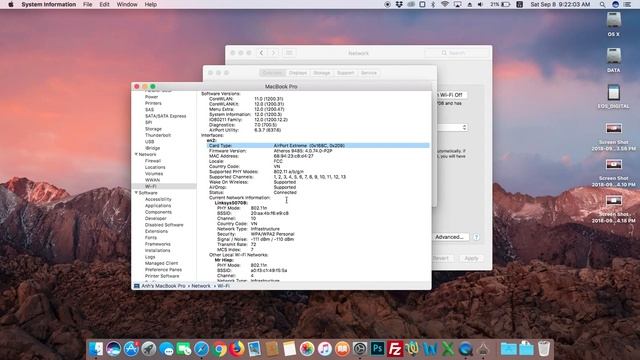Launch Siri from the Dock
This screenshot has height=360, width=640.
pyautogui.click(x=113, y=349)
